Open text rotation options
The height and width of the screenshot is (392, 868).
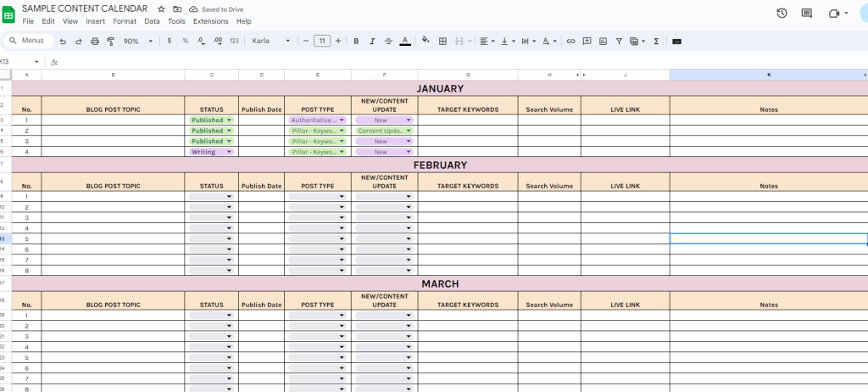click(x=548, y=41)
